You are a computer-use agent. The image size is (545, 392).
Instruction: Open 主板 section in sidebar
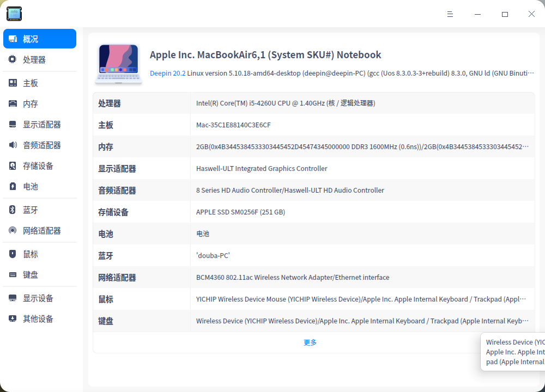tap(40, 83)
